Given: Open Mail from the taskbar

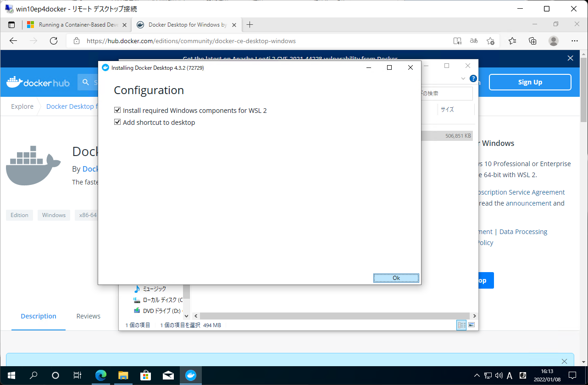Looking at the screenshot, I should (x=168, y=375).
